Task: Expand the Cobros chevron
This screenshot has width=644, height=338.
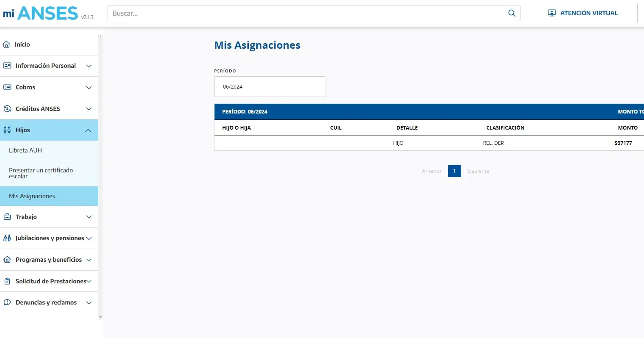Action: click(89, 88)
